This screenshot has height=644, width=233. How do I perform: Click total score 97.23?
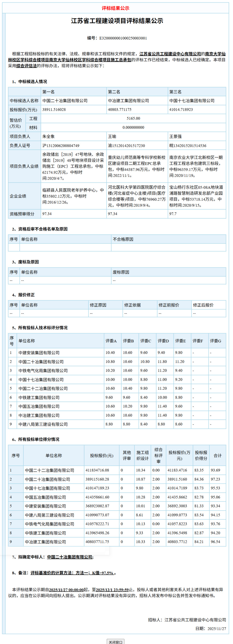tap(215, 479)
